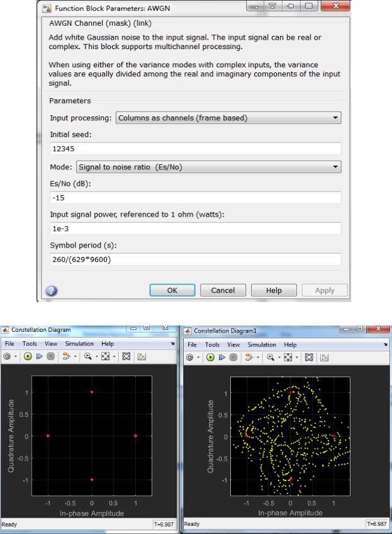
Task: Expand scale axes dropdown arrow in Constellation Diagram1 window
Action: pos(297,358)
